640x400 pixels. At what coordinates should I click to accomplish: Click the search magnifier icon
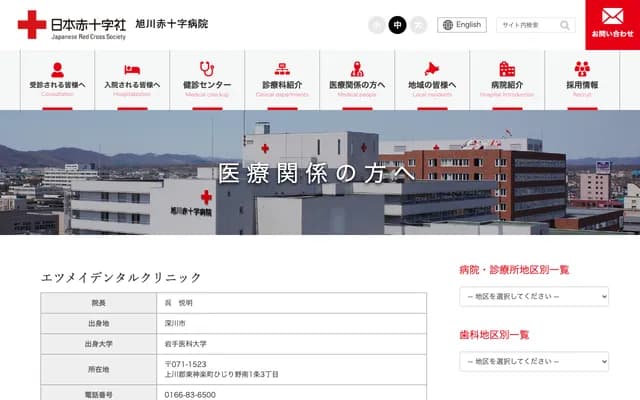565,25
